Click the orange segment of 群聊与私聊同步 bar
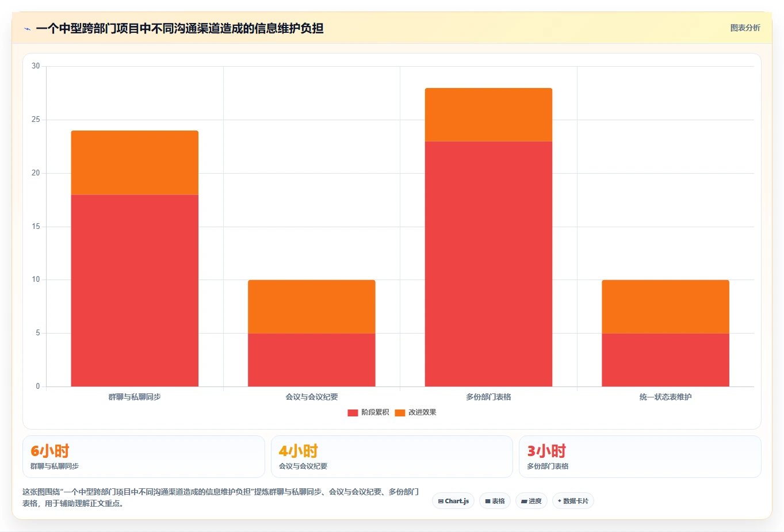 135,163
